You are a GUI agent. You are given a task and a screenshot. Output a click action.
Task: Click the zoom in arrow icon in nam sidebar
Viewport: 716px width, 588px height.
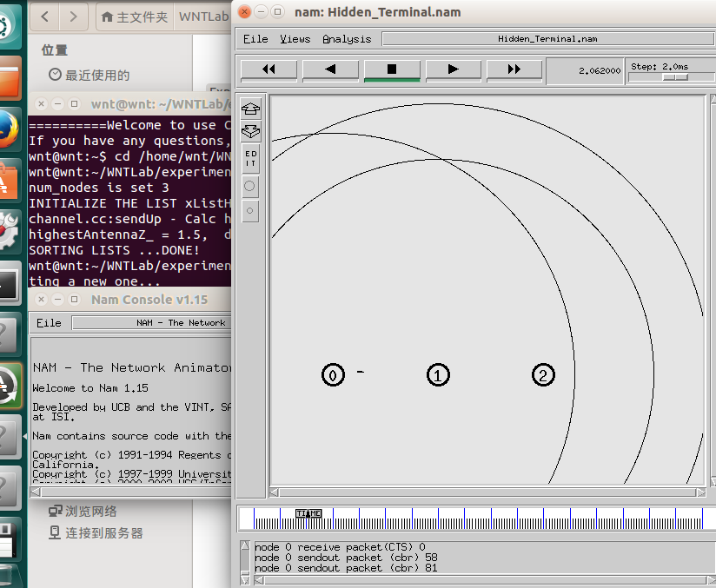(250, 109)
